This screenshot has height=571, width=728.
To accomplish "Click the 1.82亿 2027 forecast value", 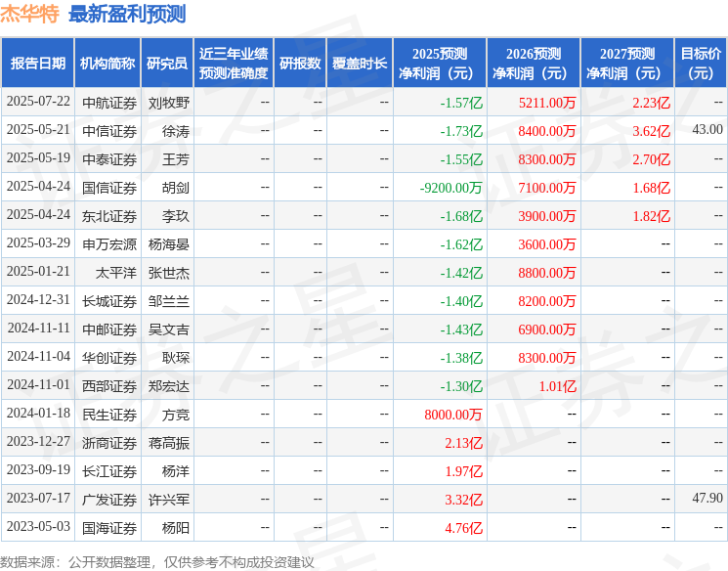I will [651, 216].
